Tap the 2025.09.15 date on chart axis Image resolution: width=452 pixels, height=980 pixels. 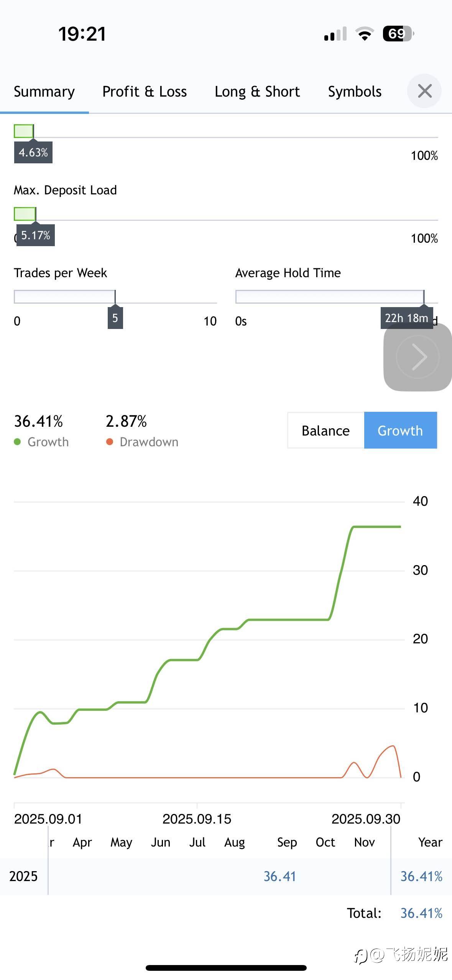click(x=197, y=819)
